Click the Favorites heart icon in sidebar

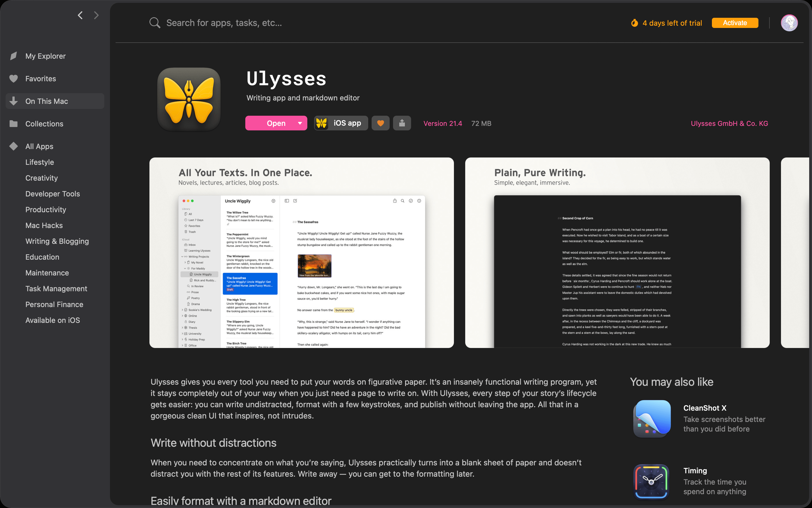coord(14,79)
